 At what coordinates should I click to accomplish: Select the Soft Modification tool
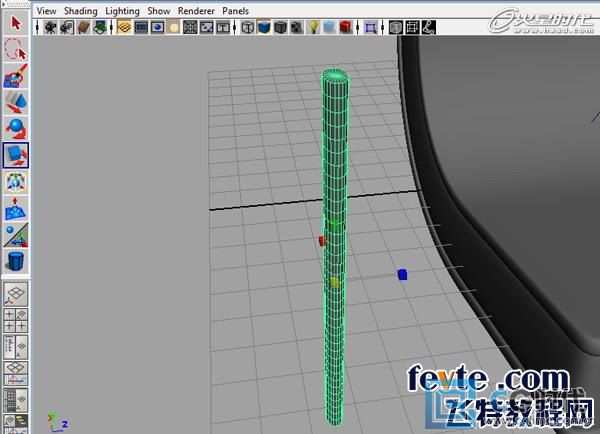16,209
